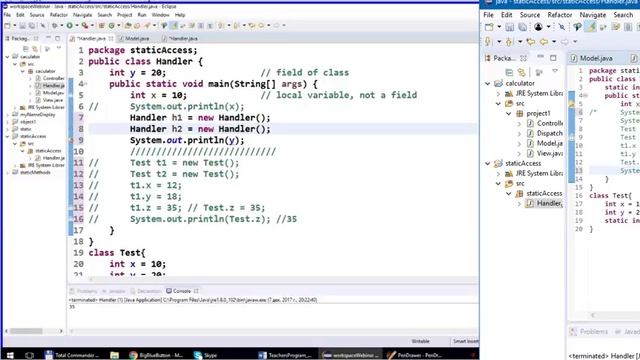Collapse project1 package in right Package Explorer
The height and width of the screenshot is (360, 640).
point(509,113)
